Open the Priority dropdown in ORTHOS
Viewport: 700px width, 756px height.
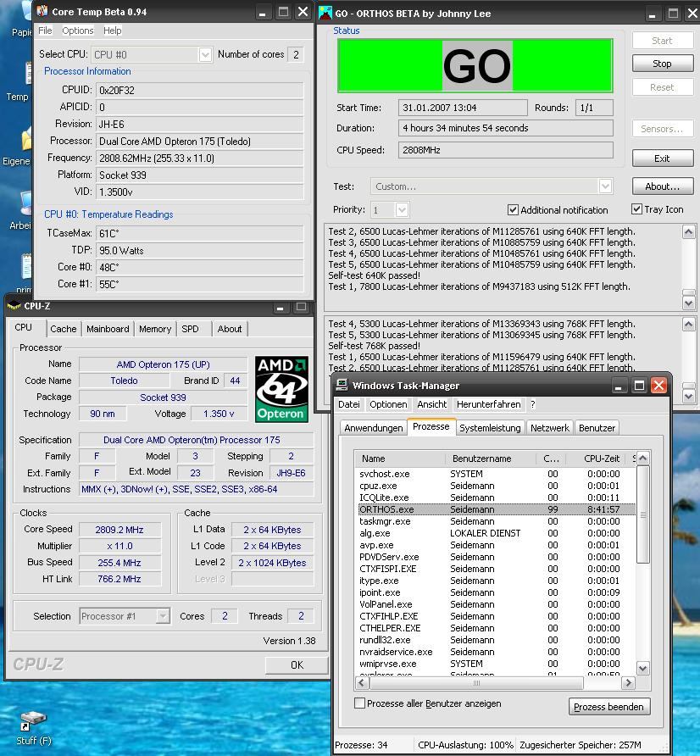coord(402,209)
